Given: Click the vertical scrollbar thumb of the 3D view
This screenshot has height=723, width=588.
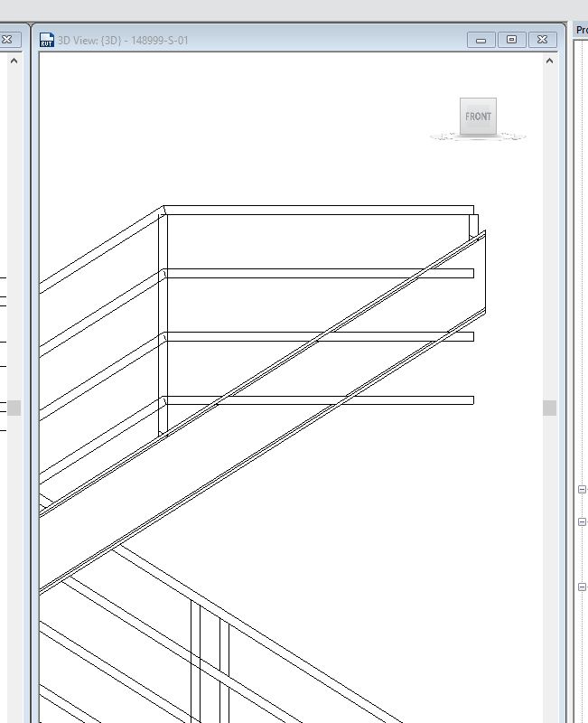Looking at the screenshot, I should [x=549, y=408].
